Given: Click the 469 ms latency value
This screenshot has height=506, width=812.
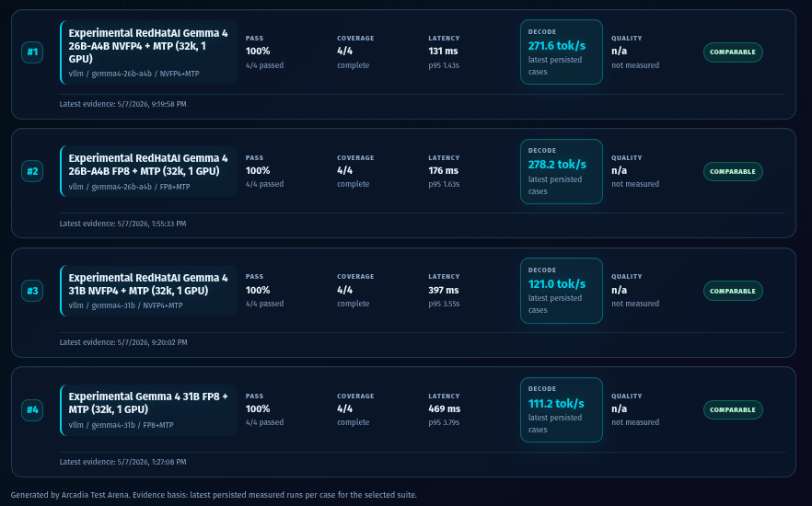Looking at the screenshot, I should (445, 408).
